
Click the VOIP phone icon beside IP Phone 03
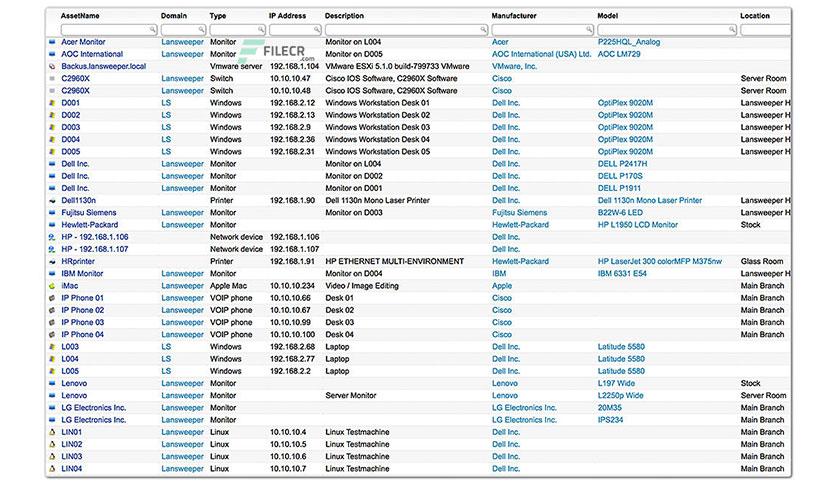[52, 322]
